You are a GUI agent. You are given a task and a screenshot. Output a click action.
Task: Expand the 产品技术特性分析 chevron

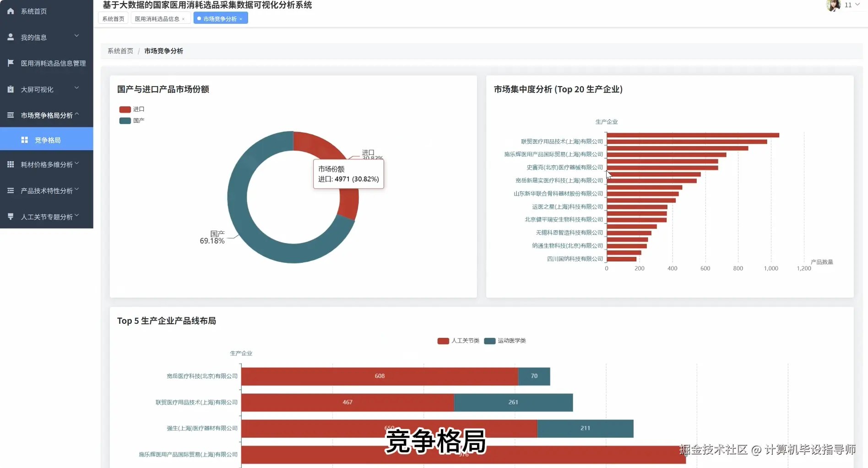(x=76, y=189)
